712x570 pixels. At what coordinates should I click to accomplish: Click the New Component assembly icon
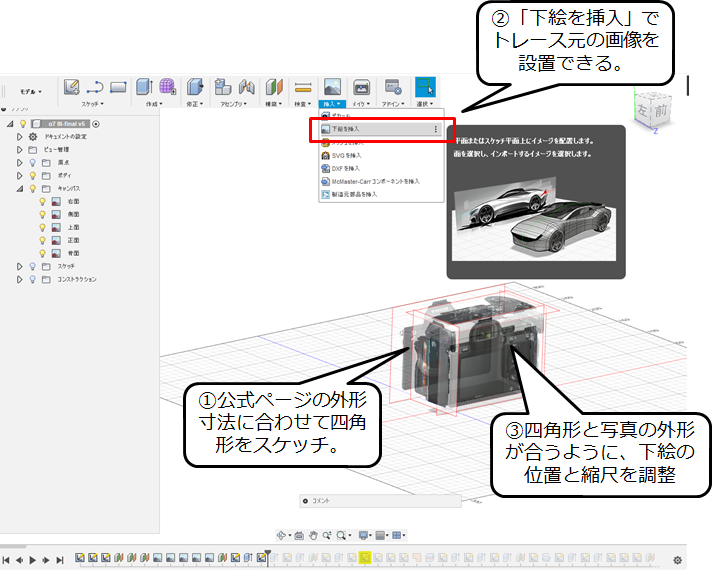pyautogui.click(x=223, y=86)
